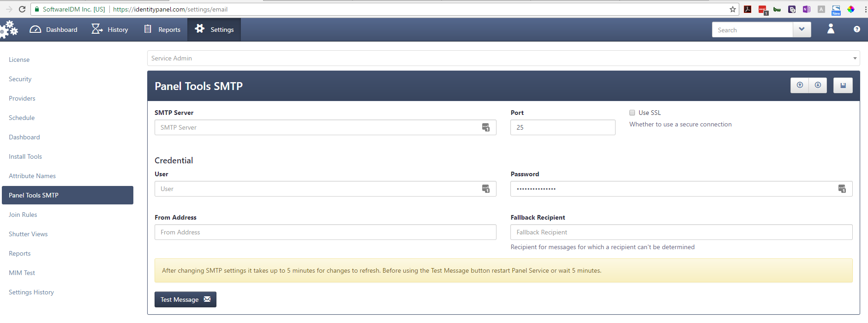Click into the SMTP Server field
868x323 pixels.
pos(325,127)
